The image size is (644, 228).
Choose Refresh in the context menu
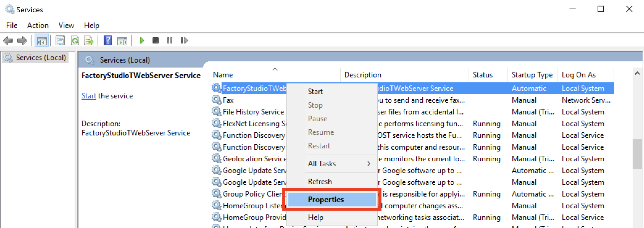coord(332,182)
